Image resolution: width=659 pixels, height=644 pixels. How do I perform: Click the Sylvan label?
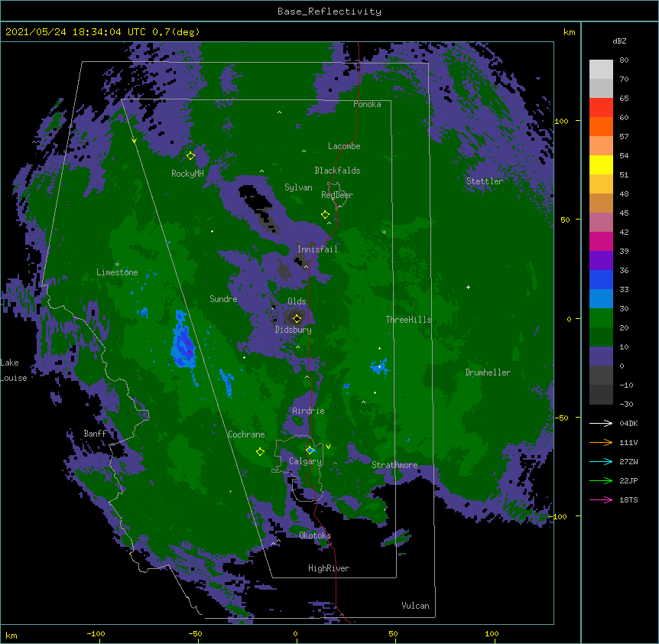[x=298, y=187]
